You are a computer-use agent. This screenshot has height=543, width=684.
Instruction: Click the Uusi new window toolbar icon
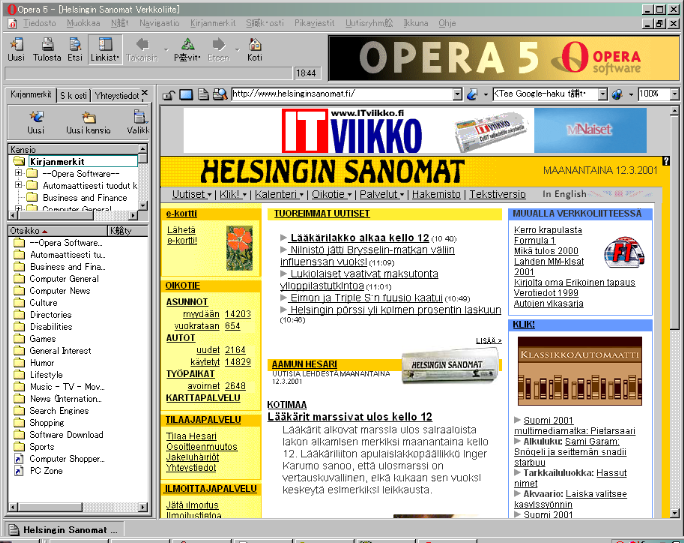click(x=16, y=44)
